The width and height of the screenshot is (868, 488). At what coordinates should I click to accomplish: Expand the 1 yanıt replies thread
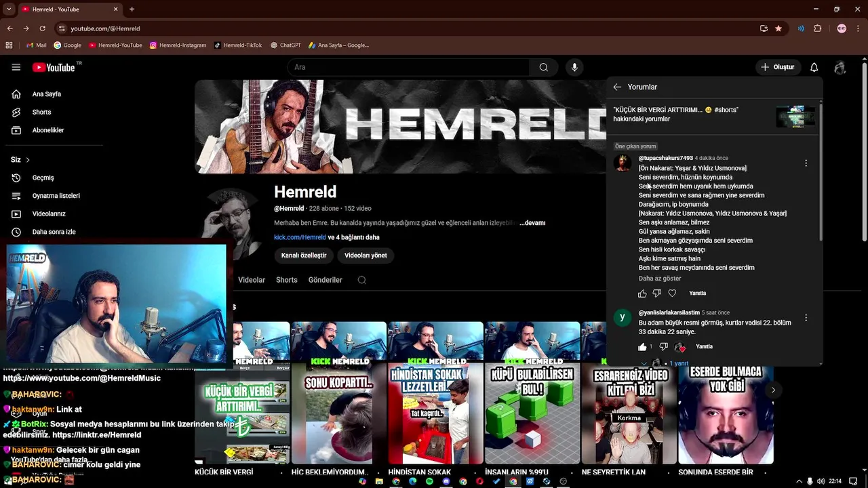678,363
